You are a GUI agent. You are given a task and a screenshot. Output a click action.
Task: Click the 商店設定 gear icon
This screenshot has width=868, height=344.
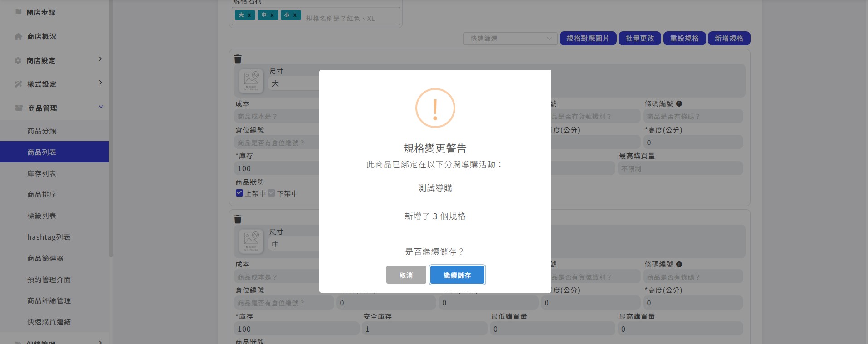point(18,60)
